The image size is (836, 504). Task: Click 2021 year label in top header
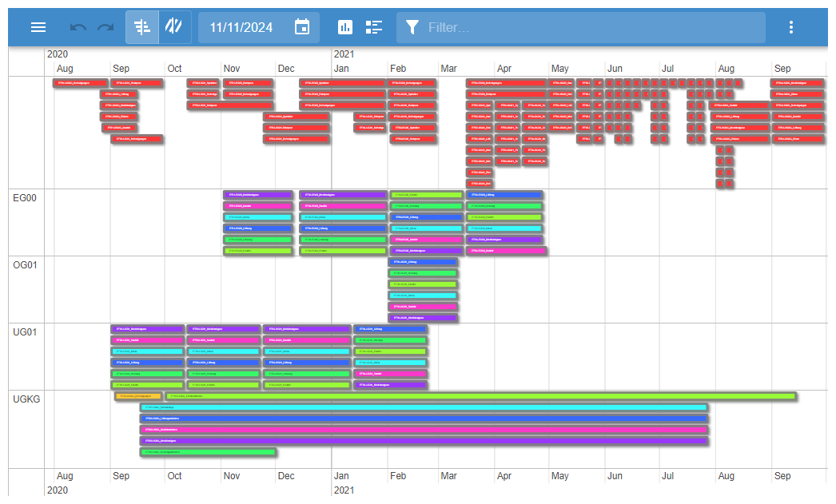(x=344, y=54)
